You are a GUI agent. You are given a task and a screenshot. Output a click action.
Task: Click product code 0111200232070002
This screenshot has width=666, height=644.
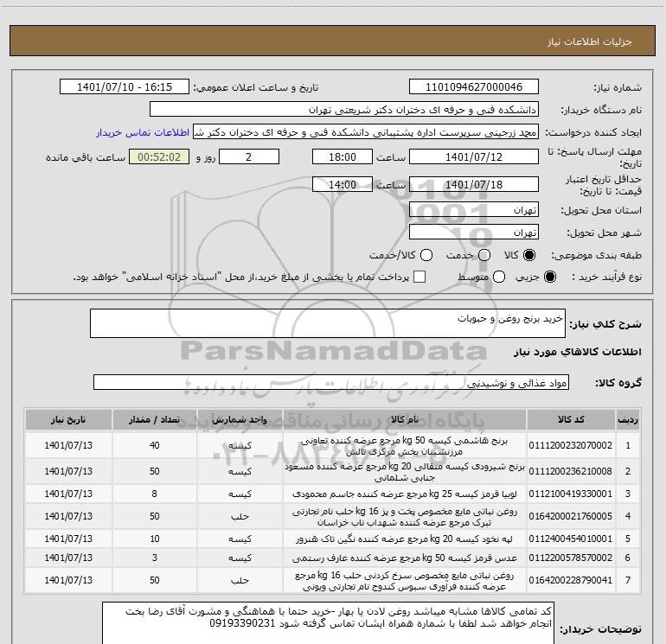pos(571,445)
